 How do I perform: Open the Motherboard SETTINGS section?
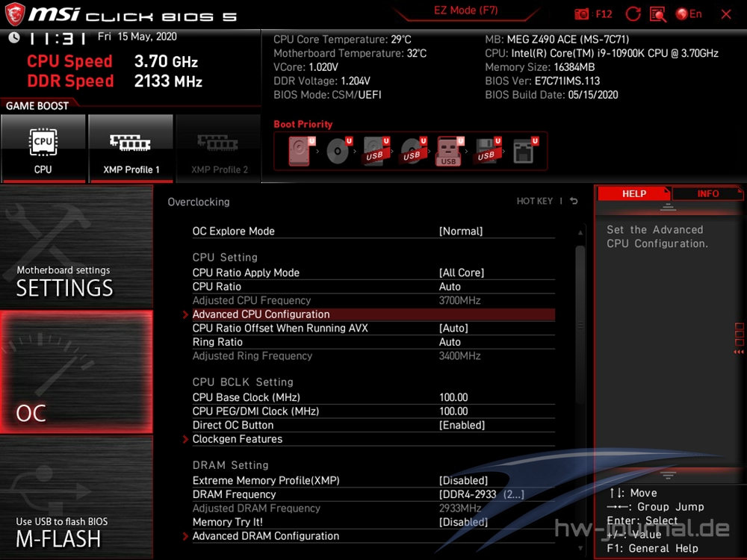(76, 246)
